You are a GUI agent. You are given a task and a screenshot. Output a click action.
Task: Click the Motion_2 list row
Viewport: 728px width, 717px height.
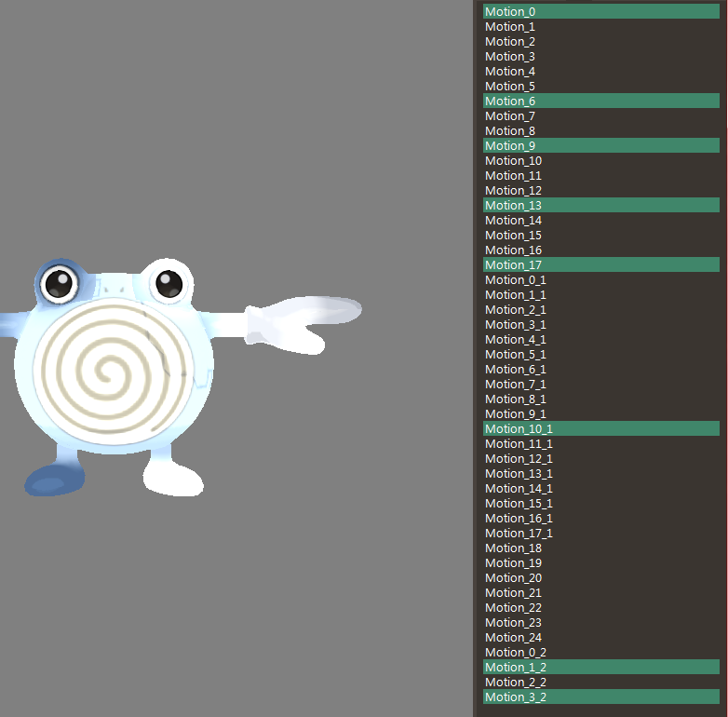600,41
